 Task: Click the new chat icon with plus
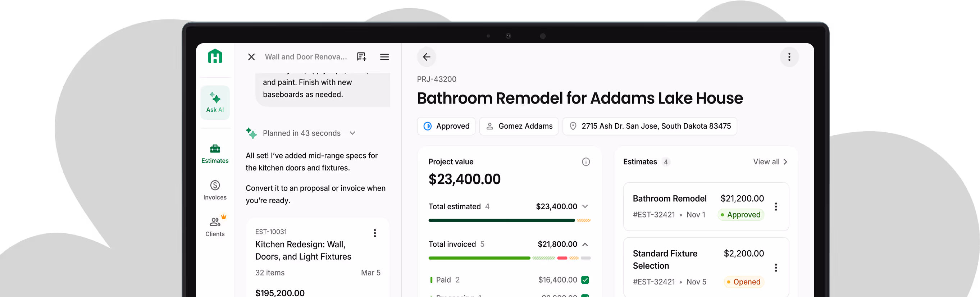[x=361, y=57]
